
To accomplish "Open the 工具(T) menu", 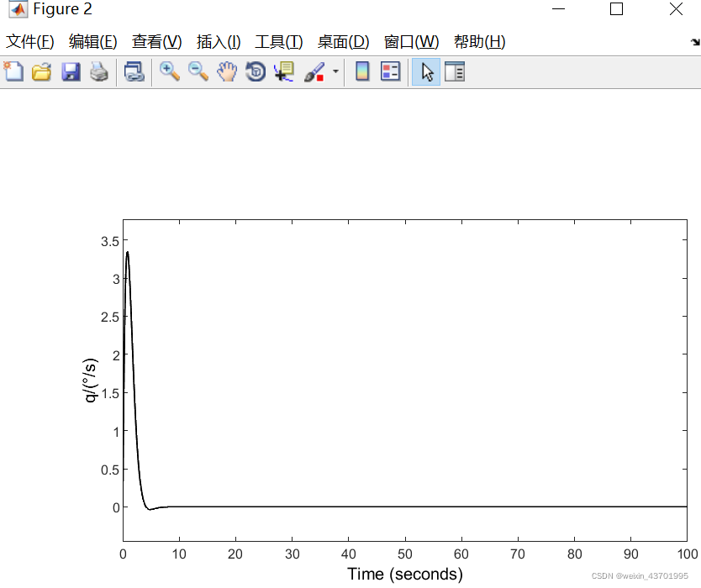I will [279, 41].
